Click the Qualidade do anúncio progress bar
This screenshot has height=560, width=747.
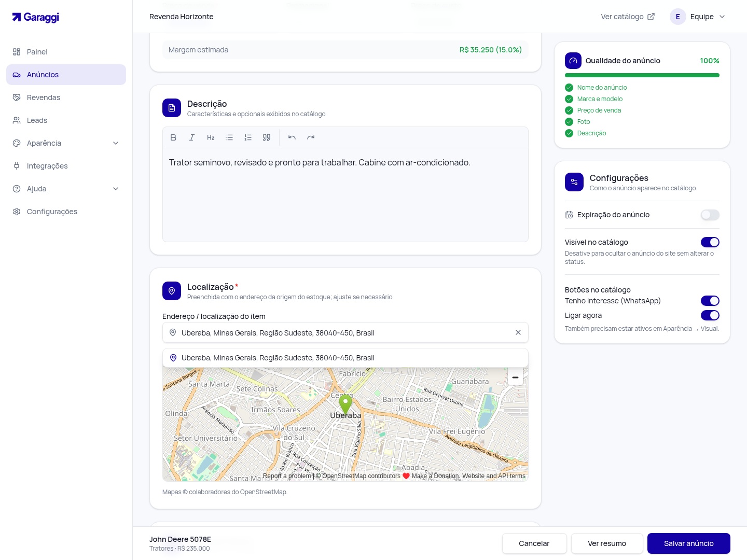[642, 75]
